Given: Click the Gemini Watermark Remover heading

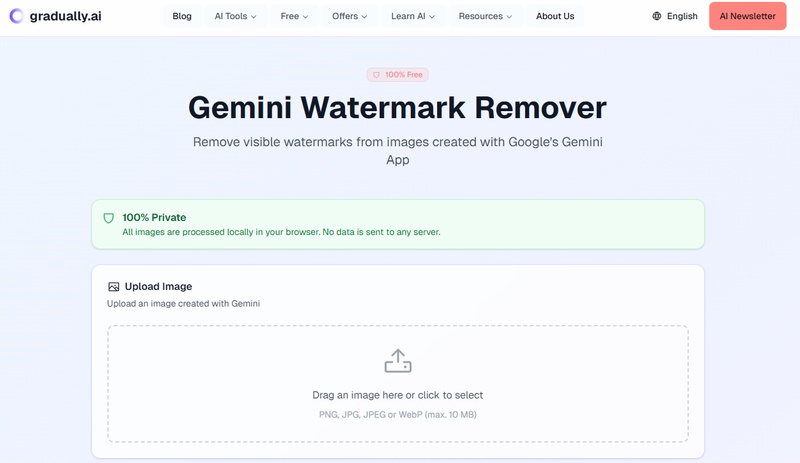Looking at the screenshot, I should [397, 108].
